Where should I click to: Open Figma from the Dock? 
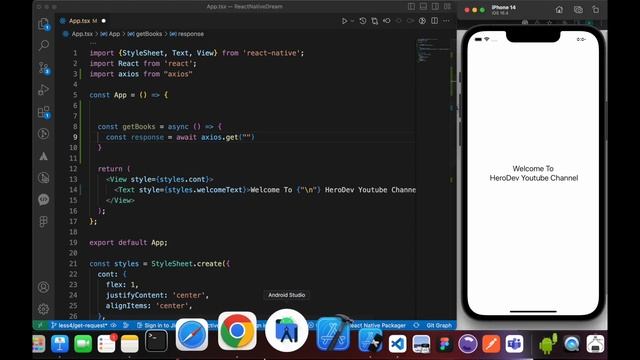coord(444,344)
